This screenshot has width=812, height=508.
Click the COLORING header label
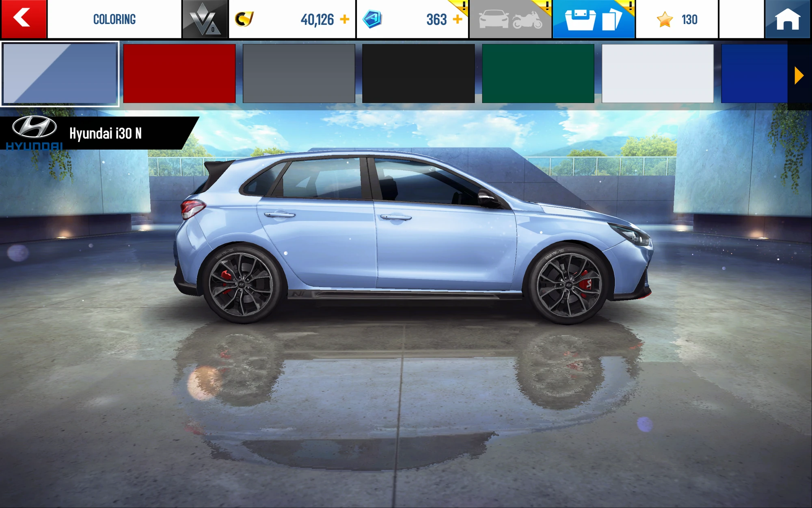pos(114,18)
